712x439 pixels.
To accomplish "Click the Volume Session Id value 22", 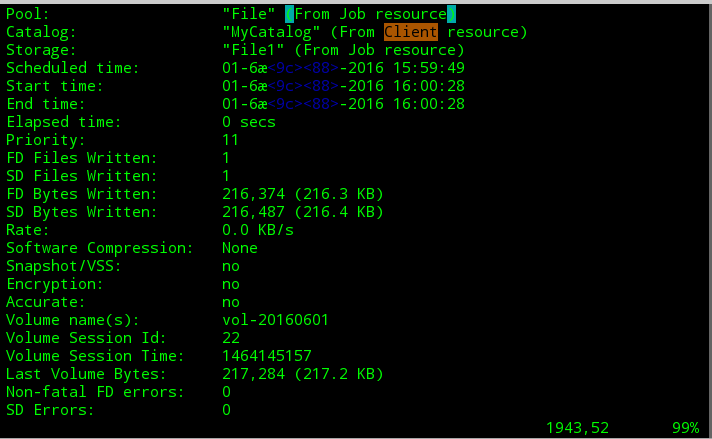I will (231, 338).
